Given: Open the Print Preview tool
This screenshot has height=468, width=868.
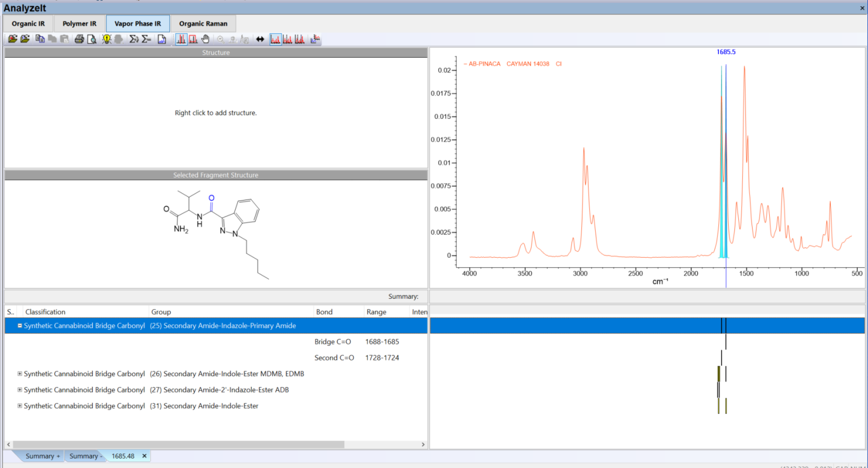Looking at the screenshot, I should coord(92,39).
